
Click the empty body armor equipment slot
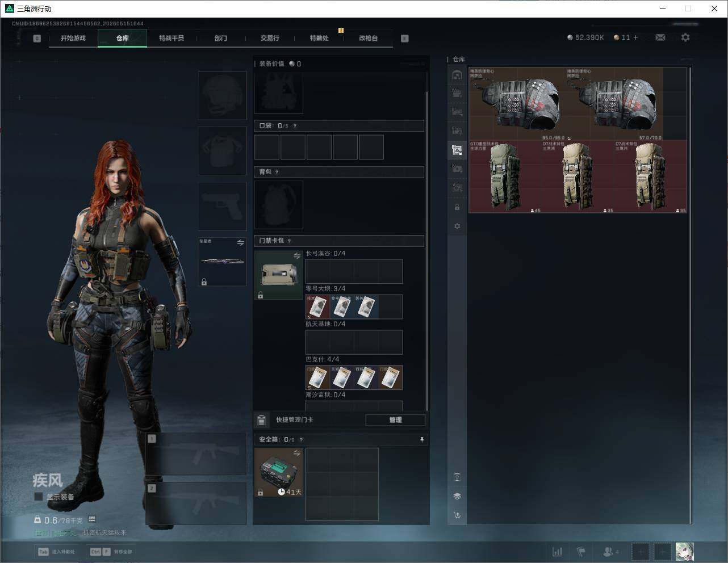click(222, 151)
